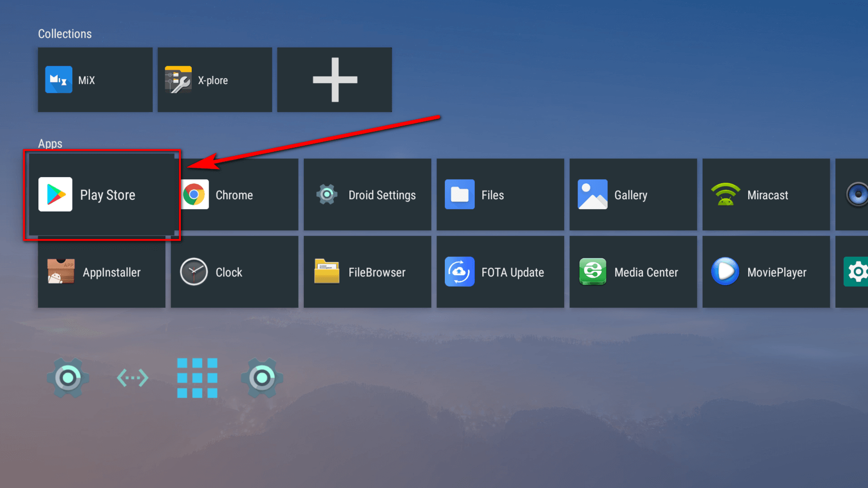868x488 pixels.
Task: Open the Files app
Action: tap(500, 195)
